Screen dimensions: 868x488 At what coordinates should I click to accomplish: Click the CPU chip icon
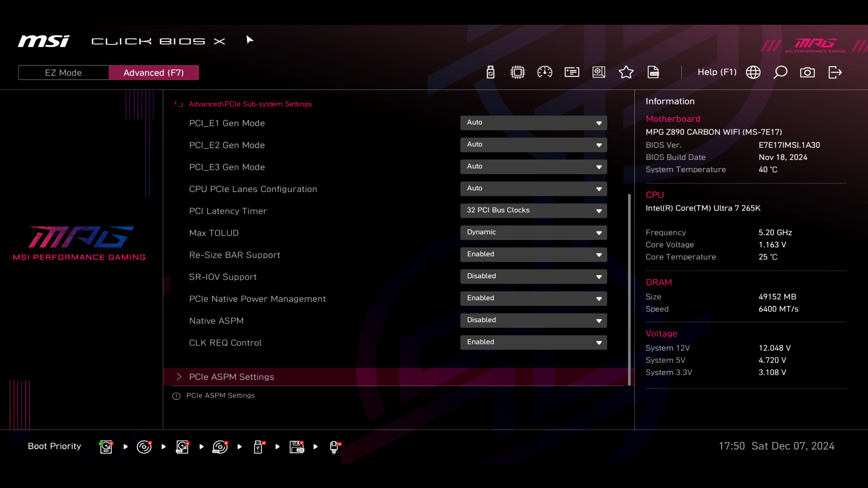tap(517, 72)
